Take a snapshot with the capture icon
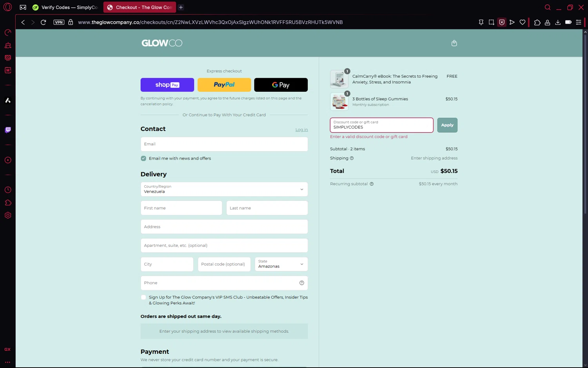Viewport: 588px width, 368px height. 491,22
